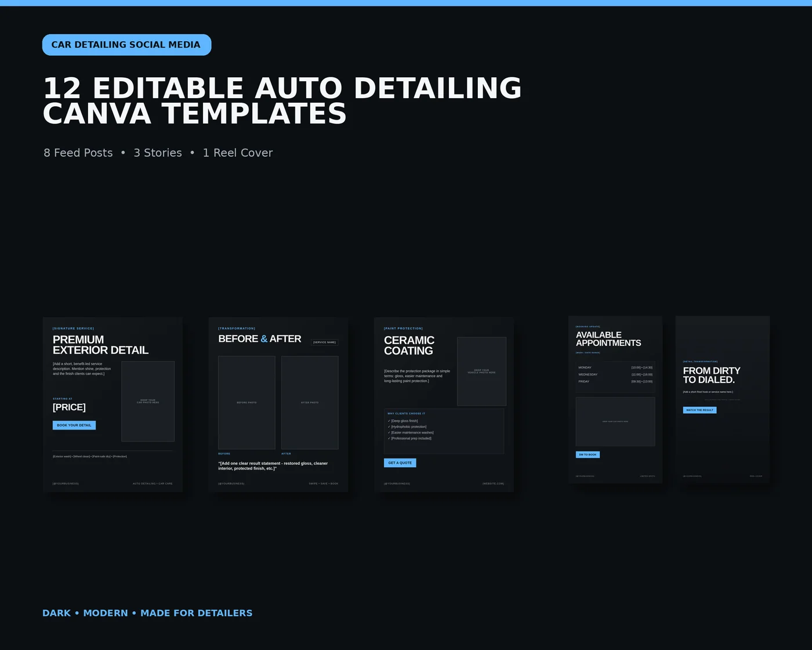Click the '[DETAIL TRANSFORMATION]' label
The height and width of the screenshot is (650, 812).
(700, 362)
